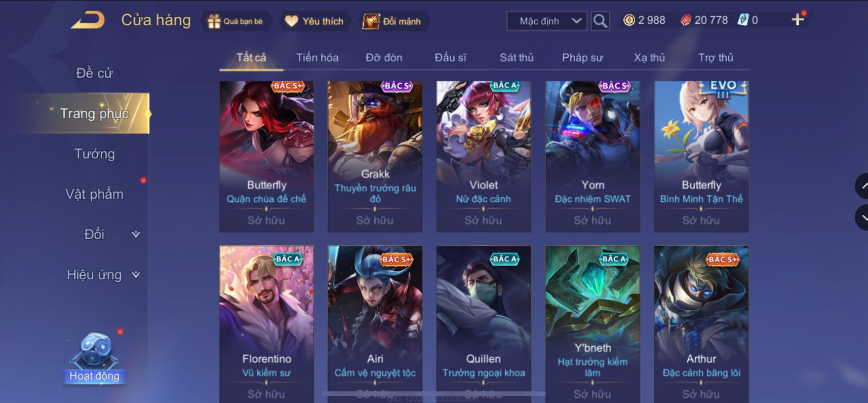Open Violet Nữ đặc cảnh skin card
868x403 pixels.
coord(484,157)
